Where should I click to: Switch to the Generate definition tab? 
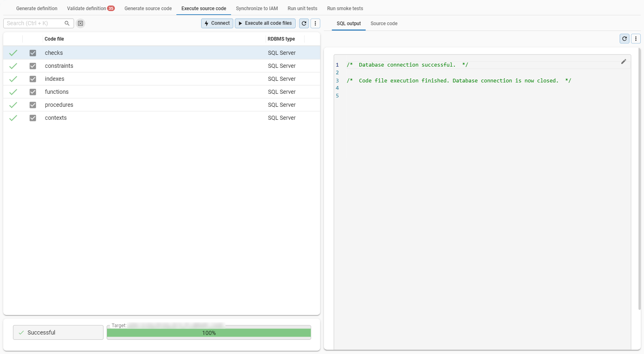coord(37,9)
